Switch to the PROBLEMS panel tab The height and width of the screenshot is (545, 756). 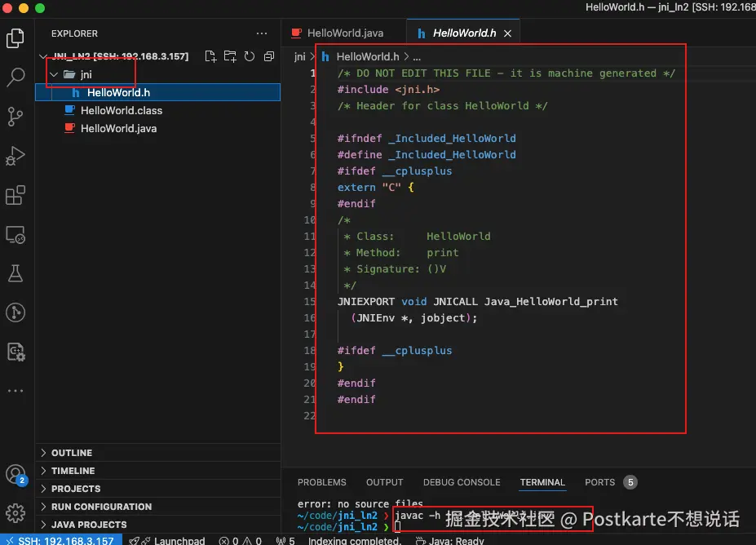pyautogui.click(x=321, y=482)
